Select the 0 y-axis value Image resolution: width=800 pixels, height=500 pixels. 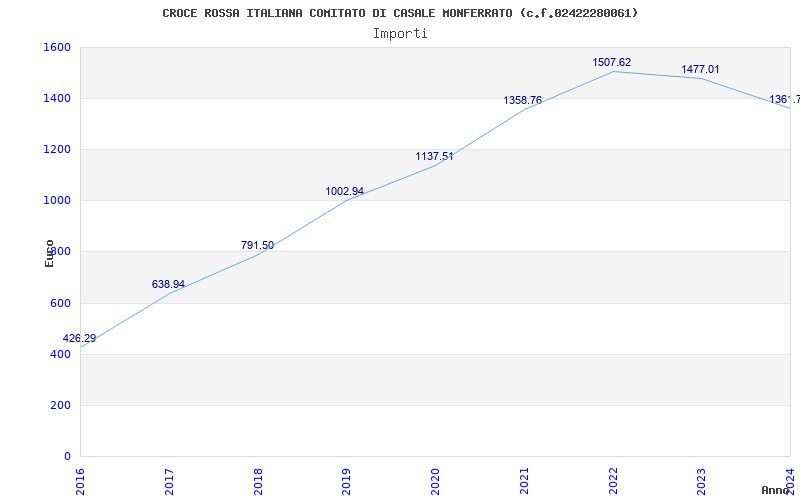coord(67,457)
